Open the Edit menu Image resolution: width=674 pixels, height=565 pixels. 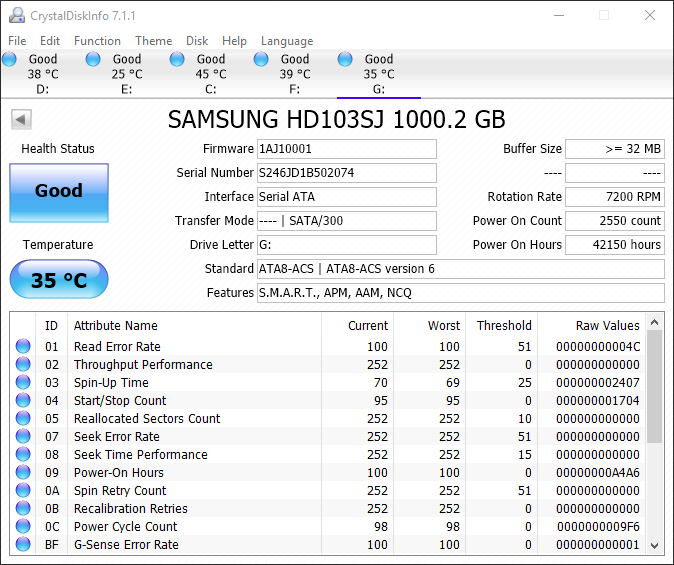point(50,41)
